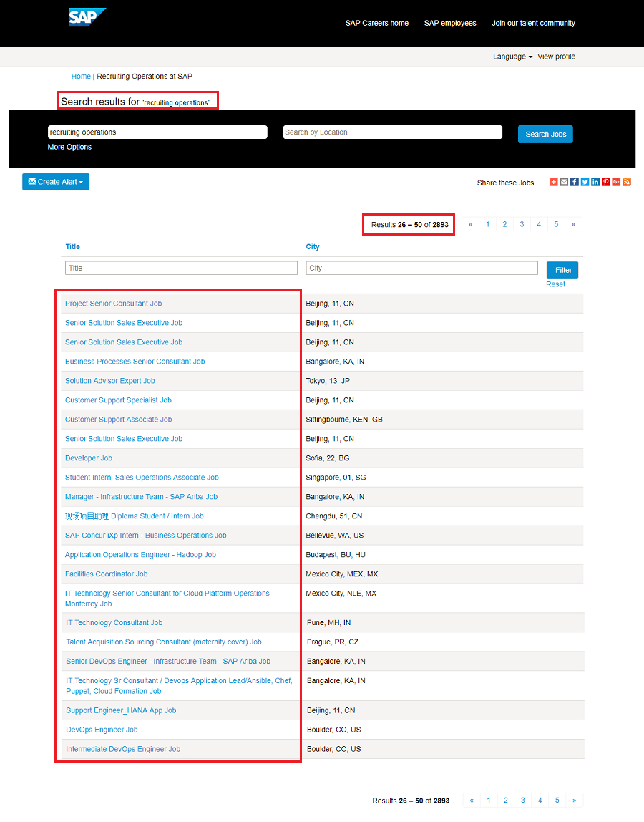The height and width of the screenshot is (822, 644).
Task: Open Senior DevOps Engineer - Infrastructure Team Job
Action: click(x=168, y=662)
